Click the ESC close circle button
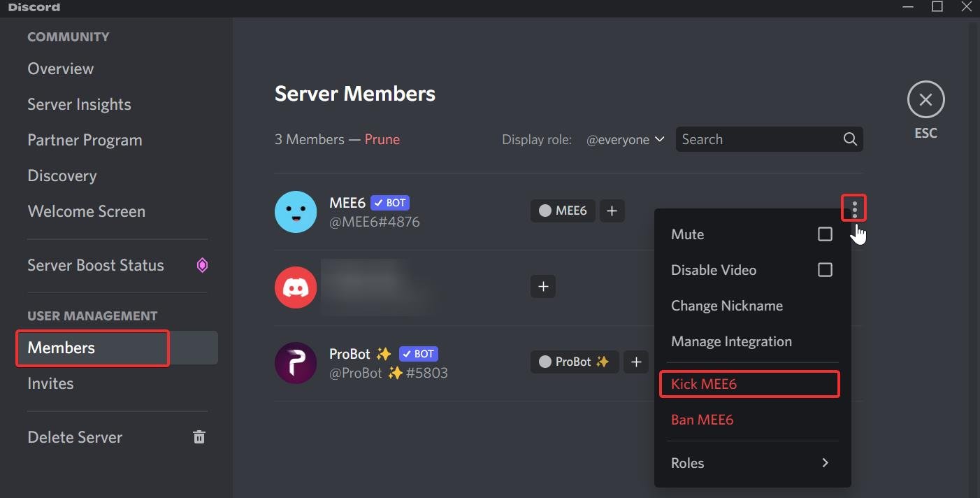Image resolution: width=980 pixels, height=498 pixels. click(x=925, y=100)
